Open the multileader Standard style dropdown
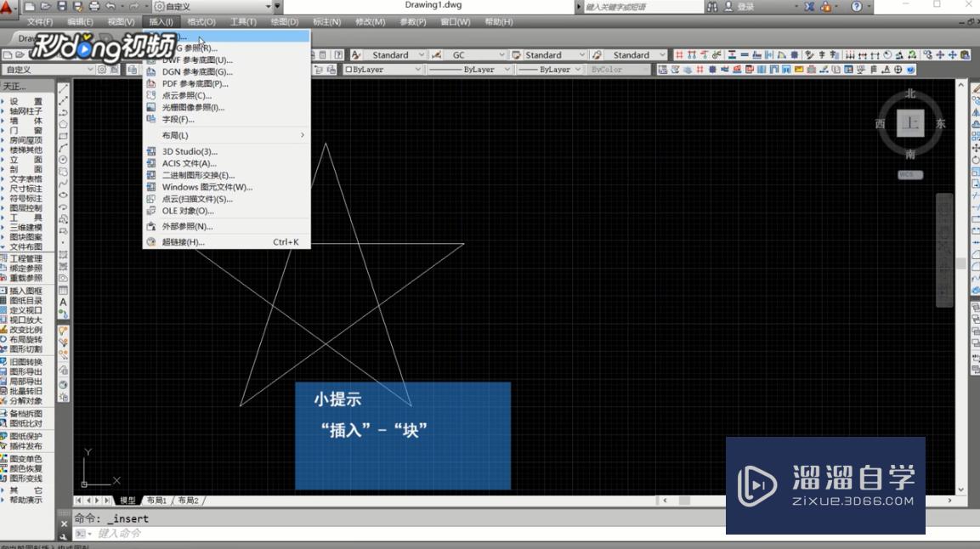Viewport: 980px width, 549px height. pyautogui.click(x=662, y=55)
